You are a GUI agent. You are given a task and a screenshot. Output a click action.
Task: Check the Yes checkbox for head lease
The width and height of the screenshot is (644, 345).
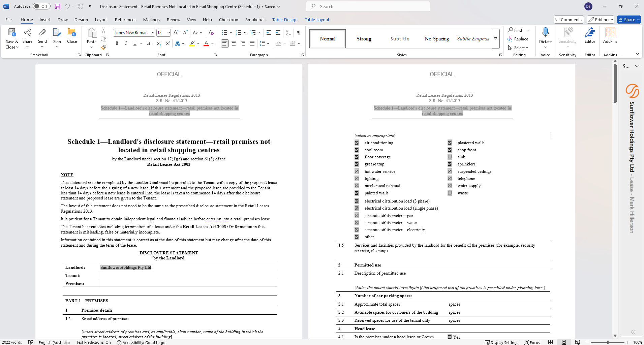450,337
